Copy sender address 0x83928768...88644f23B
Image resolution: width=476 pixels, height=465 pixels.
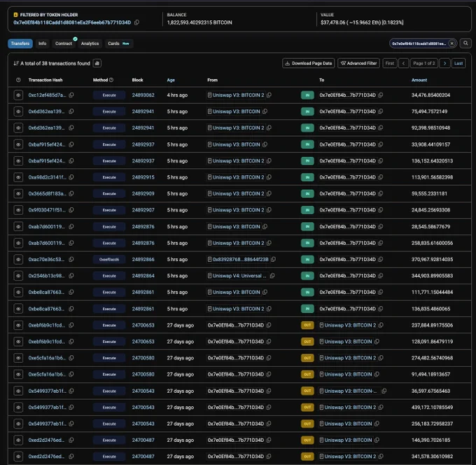[x=273, y=259]
